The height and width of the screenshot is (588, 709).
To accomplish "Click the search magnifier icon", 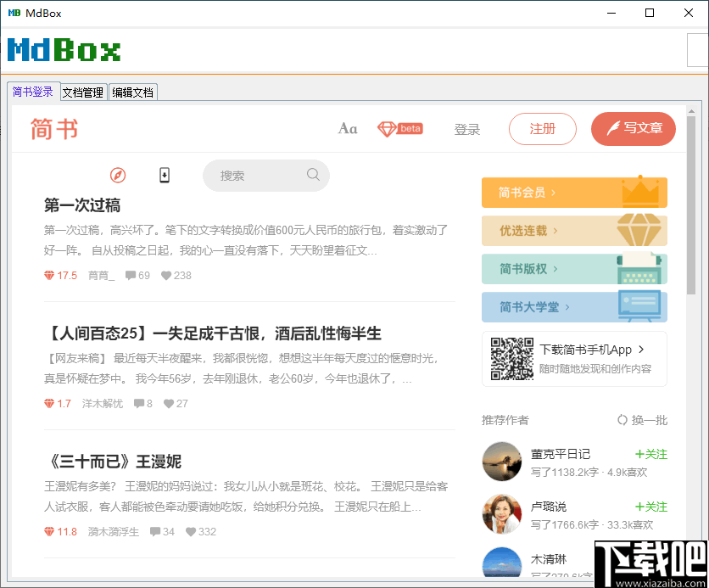I will (313, 175).
